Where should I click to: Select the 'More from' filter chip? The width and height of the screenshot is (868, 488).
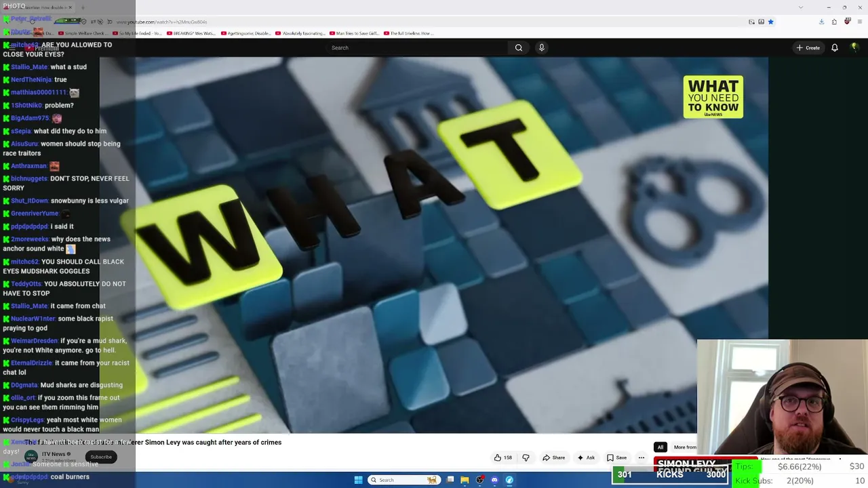(685, 447)
